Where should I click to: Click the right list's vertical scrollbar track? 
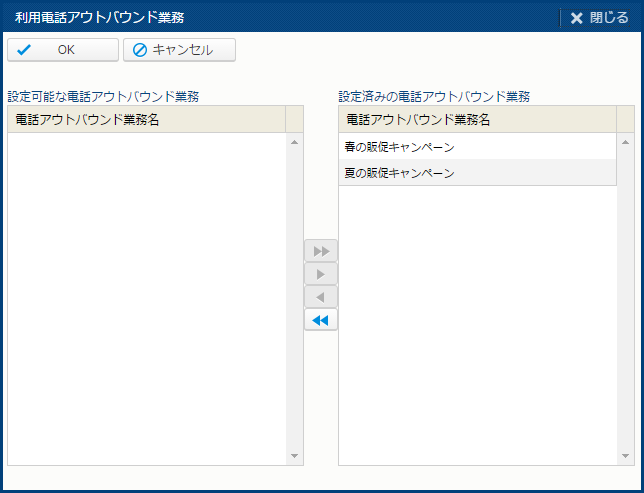click(x=625, y=300)
